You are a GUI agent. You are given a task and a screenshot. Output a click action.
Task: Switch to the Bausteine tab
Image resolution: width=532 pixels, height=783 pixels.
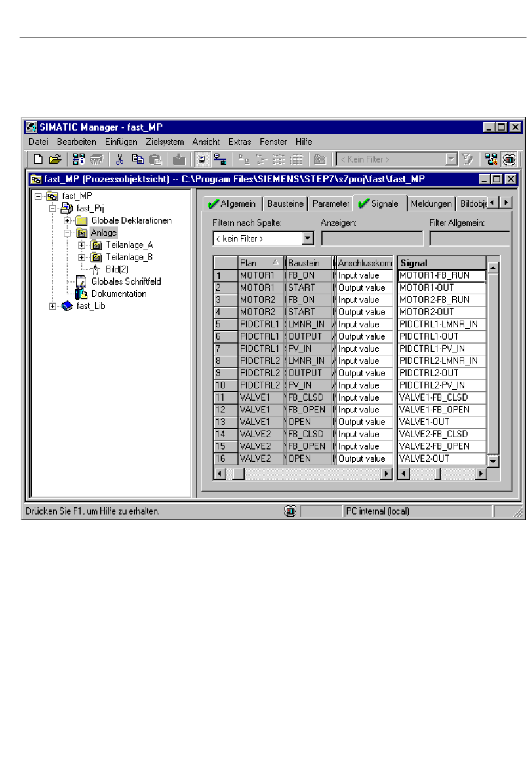(286, 204)
